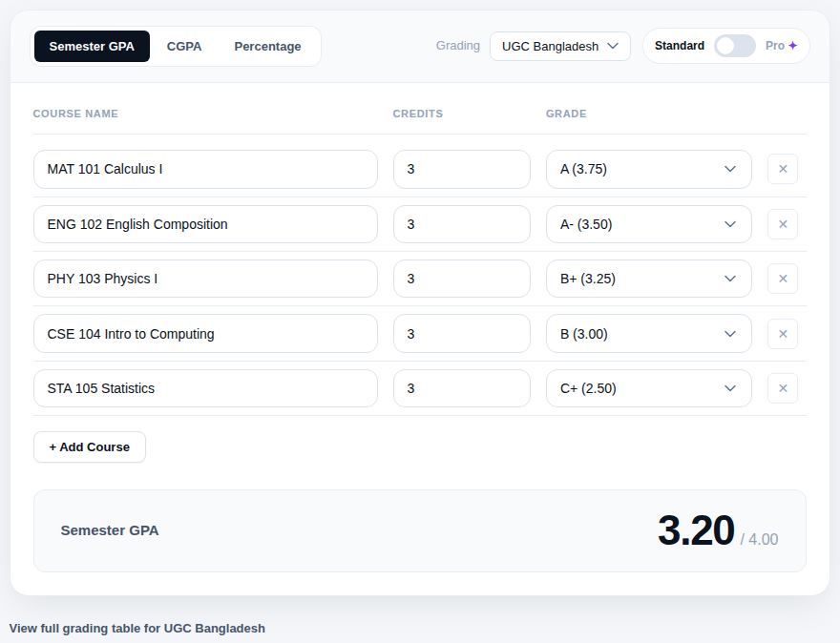Remove the ENG 102 English Composition row

pos(782,224)
